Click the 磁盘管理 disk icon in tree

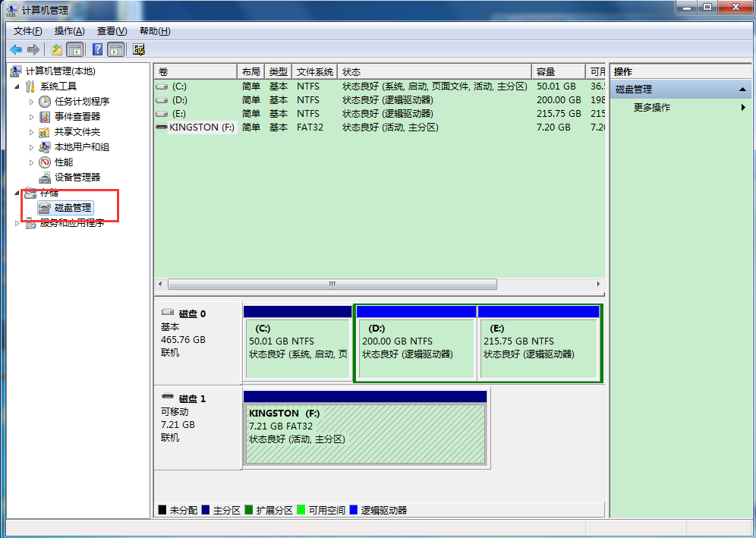pyautogui.click(x=45, y=208)
